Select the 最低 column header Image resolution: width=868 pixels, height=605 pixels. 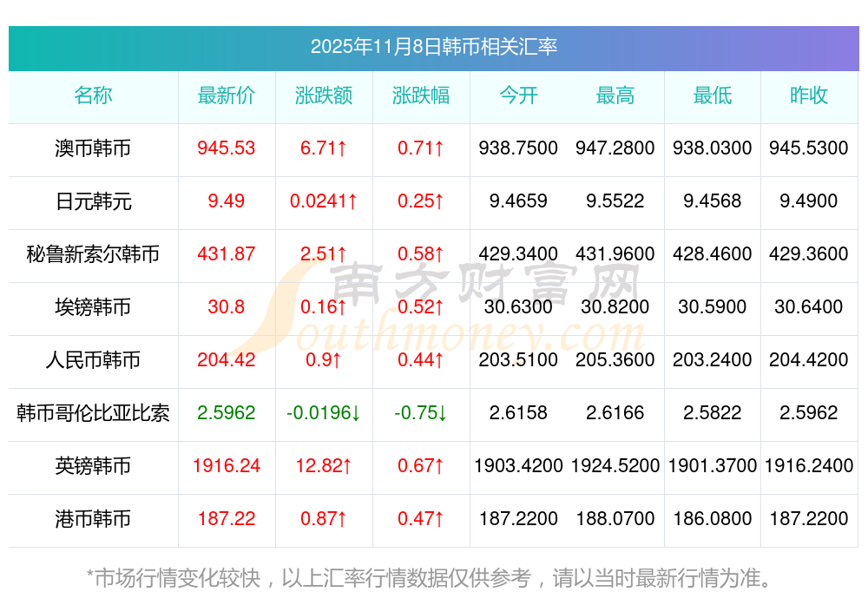(x=713, y=95)
